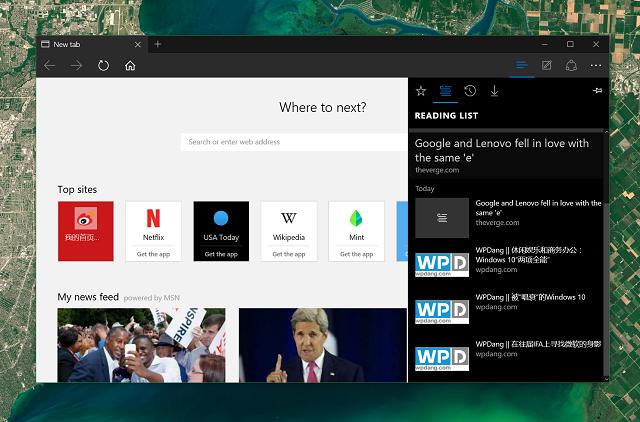Image resolution: width=640 pixels, height=422 pixels.
Task: Show Downloads in the Hub
Action: pyautogui.click(x=494, y=91)
